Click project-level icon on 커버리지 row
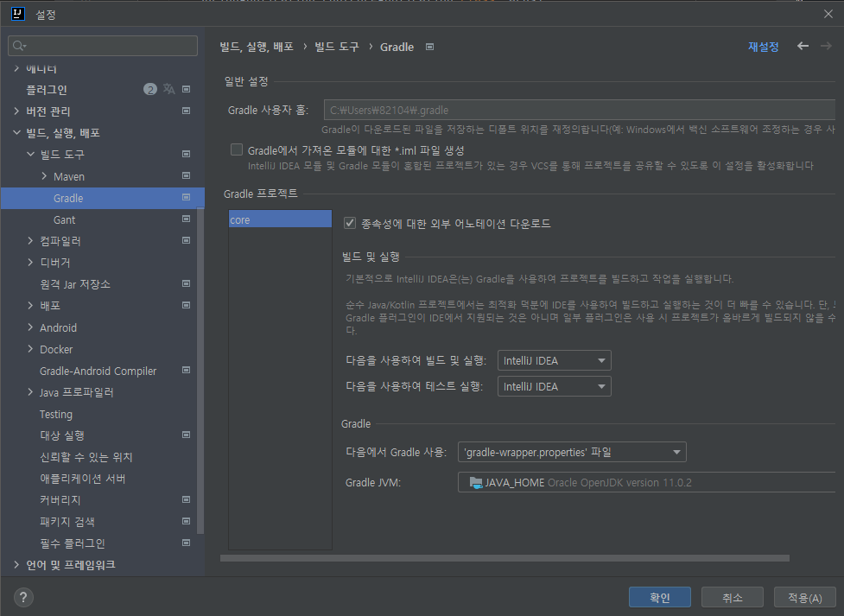 (x=187, y=499)
